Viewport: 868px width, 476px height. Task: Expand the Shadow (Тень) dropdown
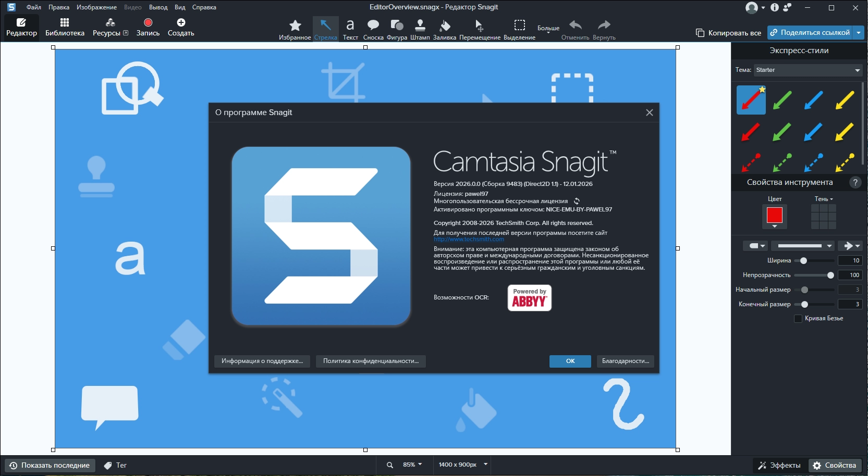pos(824,199)
